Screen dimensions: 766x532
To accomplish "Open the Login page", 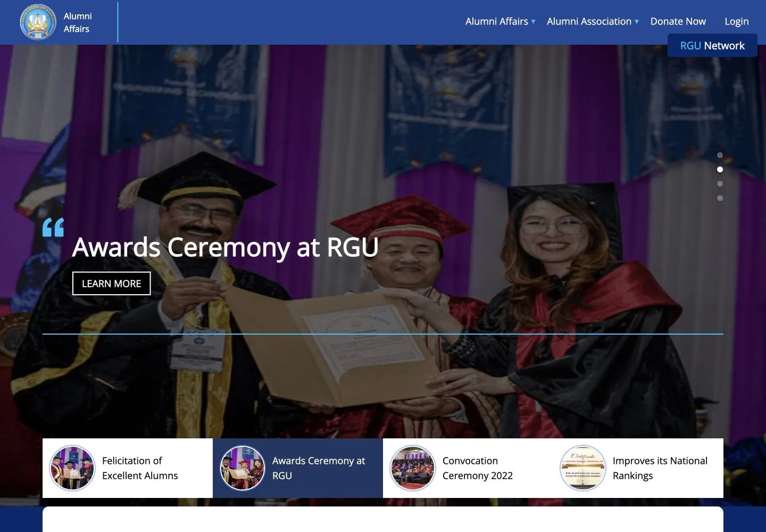I will [x=736, y=21].
